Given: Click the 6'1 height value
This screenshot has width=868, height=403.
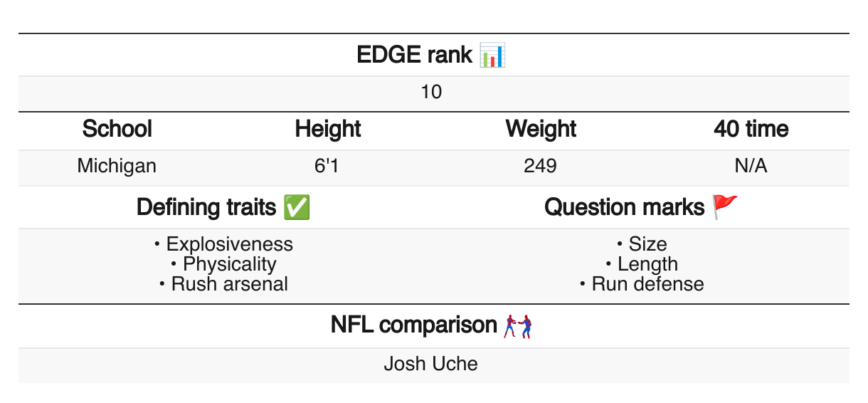Looking at the screenshot, I should [328, 167].
